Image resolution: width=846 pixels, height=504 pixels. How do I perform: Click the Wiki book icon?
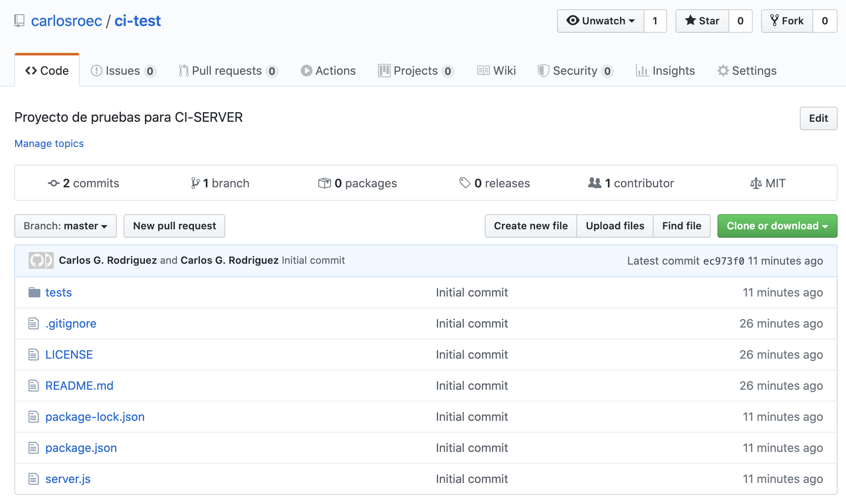(x=483, y=71)
